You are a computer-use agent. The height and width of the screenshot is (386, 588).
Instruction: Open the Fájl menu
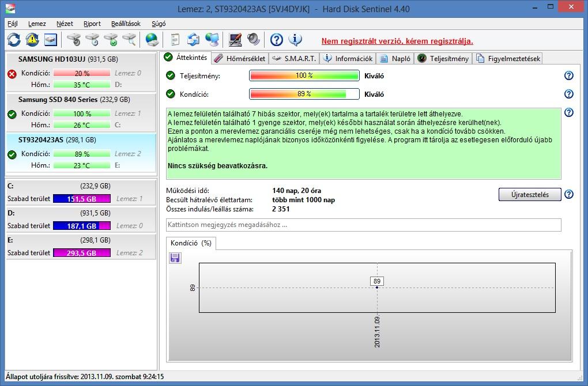(x=13, y=24)
